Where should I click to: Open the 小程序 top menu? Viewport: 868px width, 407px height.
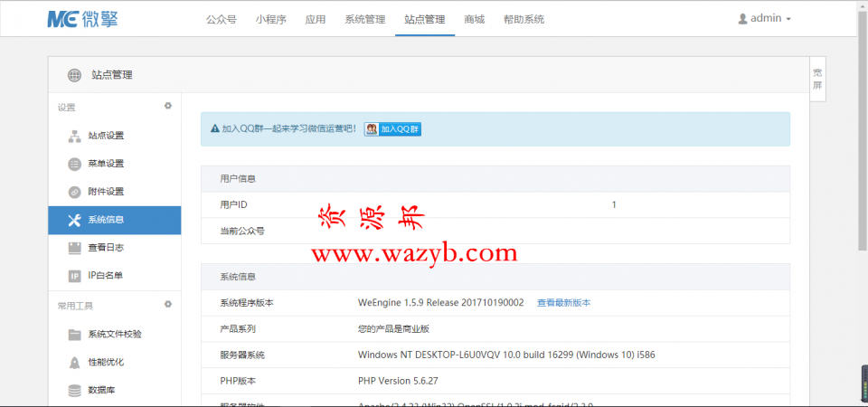click(270, 19)
